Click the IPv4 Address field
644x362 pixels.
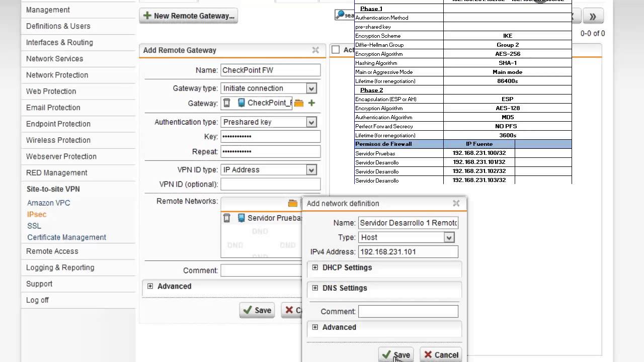408,252
